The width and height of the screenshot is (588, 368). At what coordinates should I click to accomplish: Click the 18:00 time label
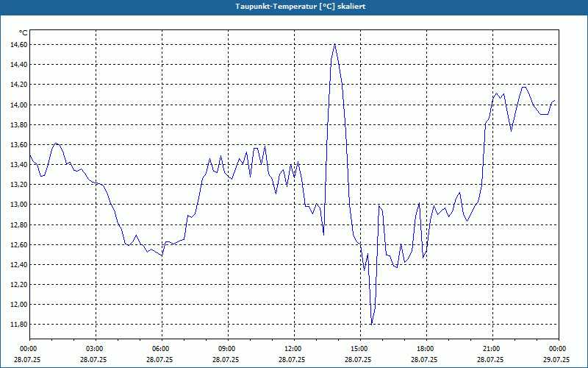(x=427, y=349)
